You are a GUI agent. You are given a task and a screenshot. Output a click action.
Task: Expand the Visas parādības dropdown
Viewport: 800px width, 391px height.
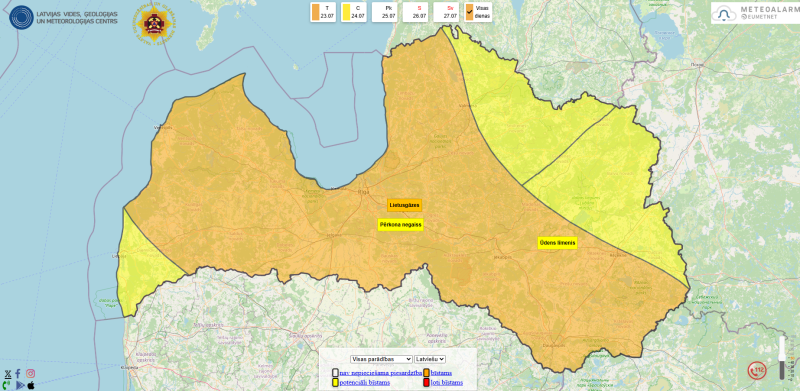tap(381, 359)
